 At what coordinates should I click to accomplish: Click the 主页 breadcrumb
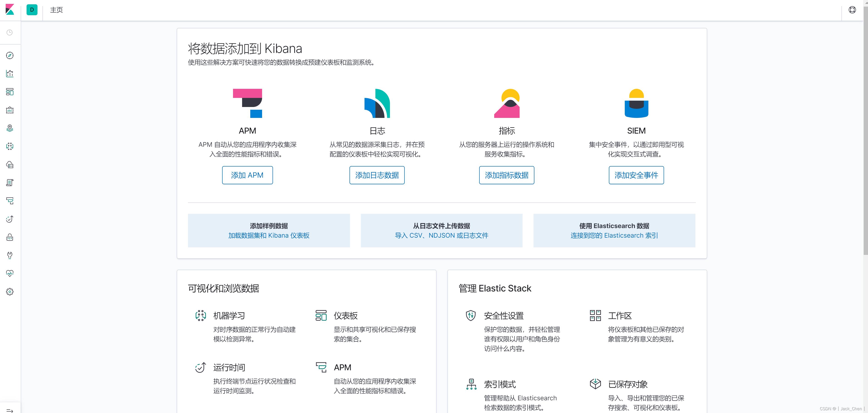click(57, 10)
